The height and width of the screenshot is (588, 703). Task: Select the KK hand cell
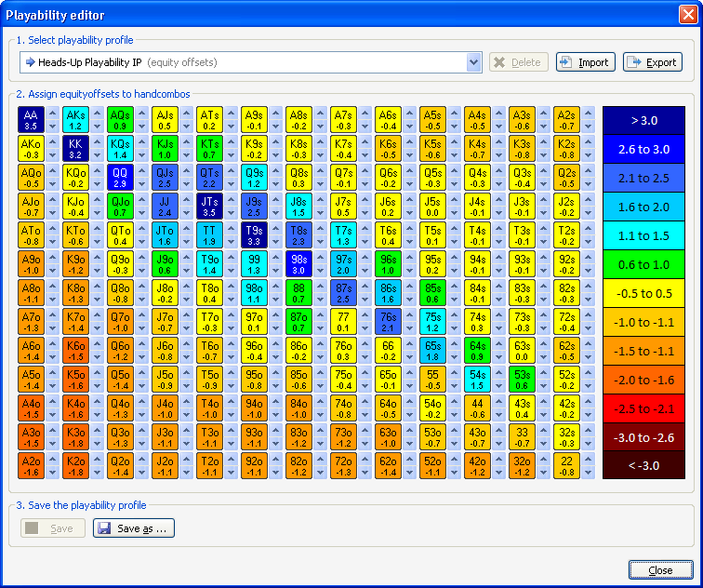[75, 149]
